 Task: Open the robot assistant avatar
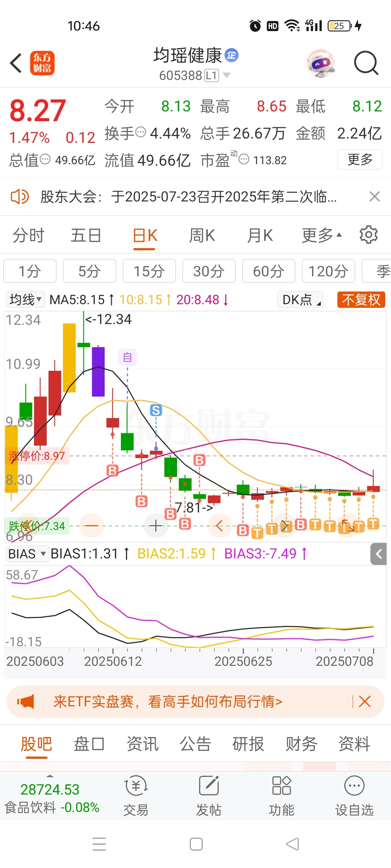click(321, 63)
